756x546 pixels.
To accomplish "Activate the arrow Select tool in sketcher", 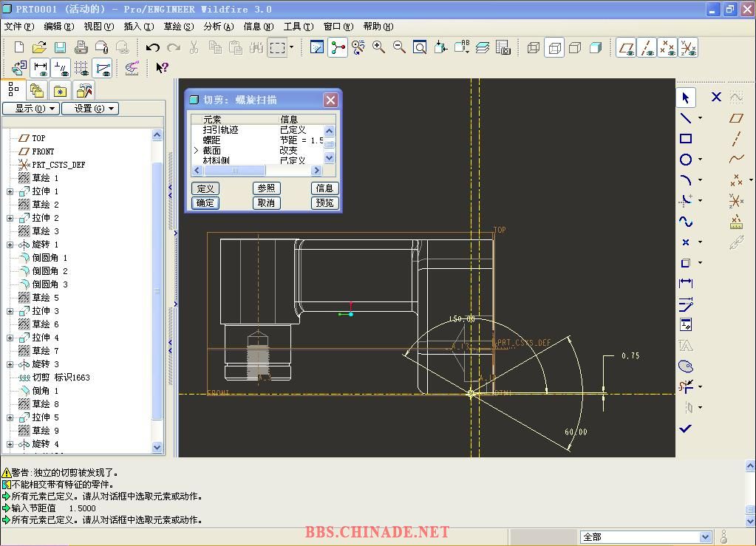I will click(685, 98).
